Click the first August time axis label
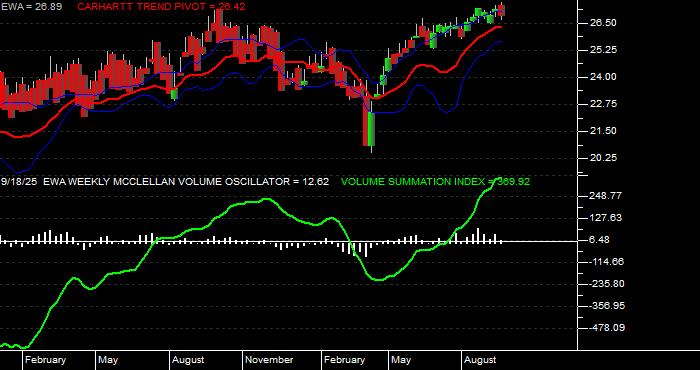 click(188, 360)
